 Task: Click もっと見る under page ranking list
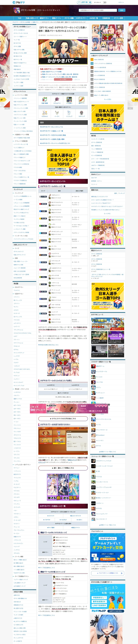pos(107,99)
